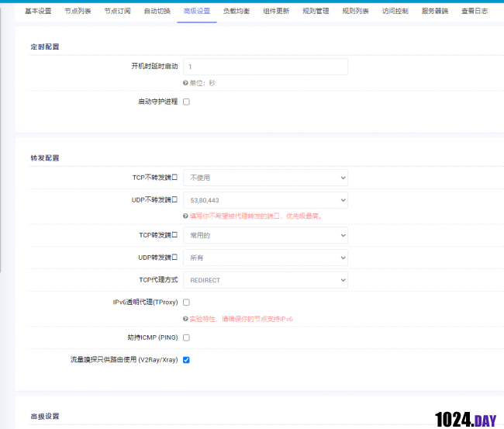Open the 服务器端 tab

pos(434,12)
